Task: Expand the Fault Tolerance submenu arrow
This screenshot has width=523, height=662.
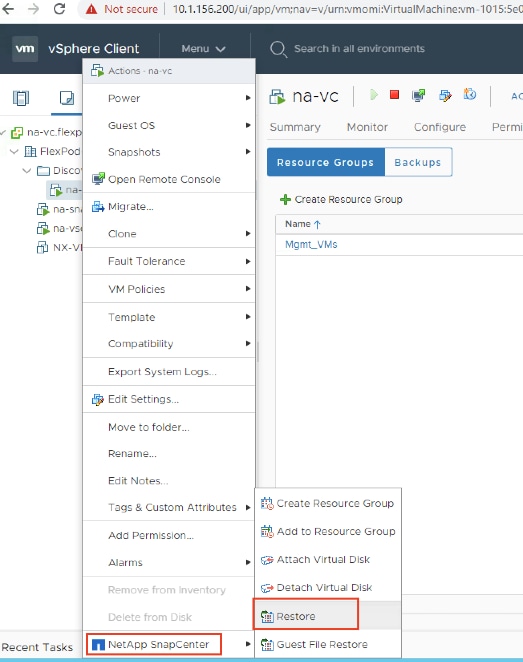Action: 248,261
